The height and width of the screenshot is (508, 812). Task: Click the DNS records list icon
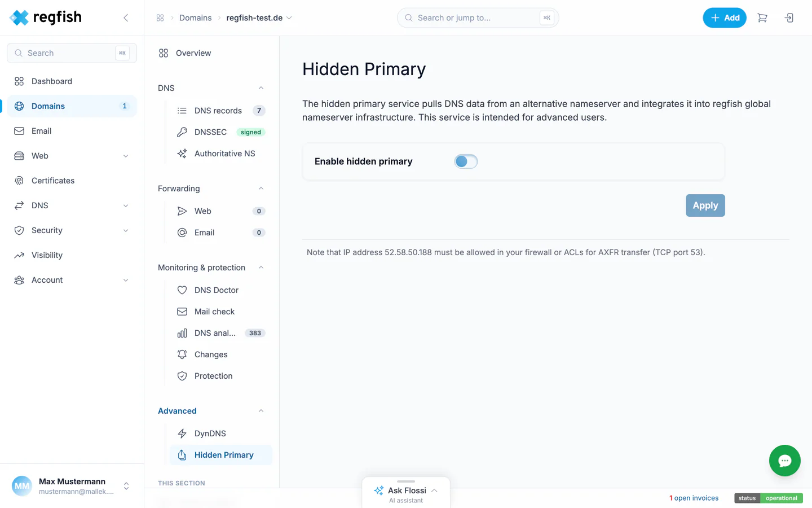click(x=182, y=111)
